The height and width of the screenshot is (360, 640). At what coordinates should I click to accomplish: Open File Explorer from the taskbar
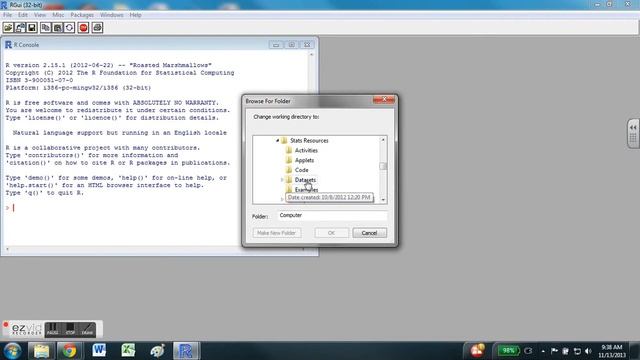(41, 351)
